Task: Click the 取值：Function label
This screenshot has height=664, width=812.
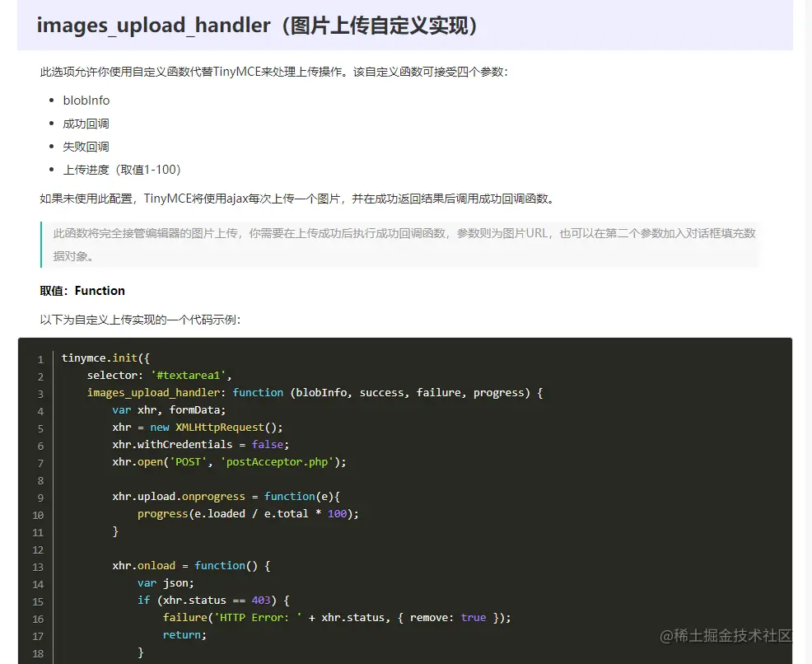Action: point(82,291)
